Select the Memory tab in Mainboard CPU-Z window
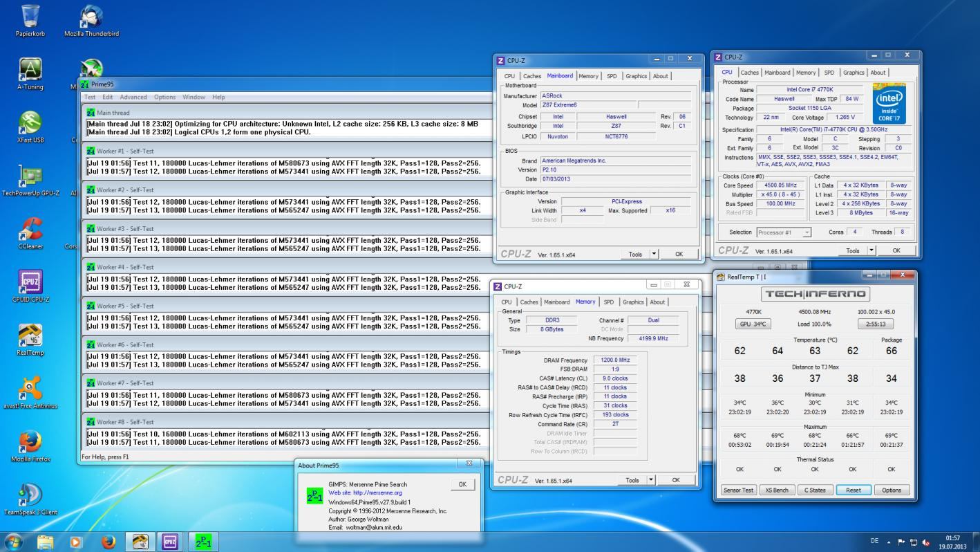The width and height of the screenshot is (980, 552). point(588,76)
